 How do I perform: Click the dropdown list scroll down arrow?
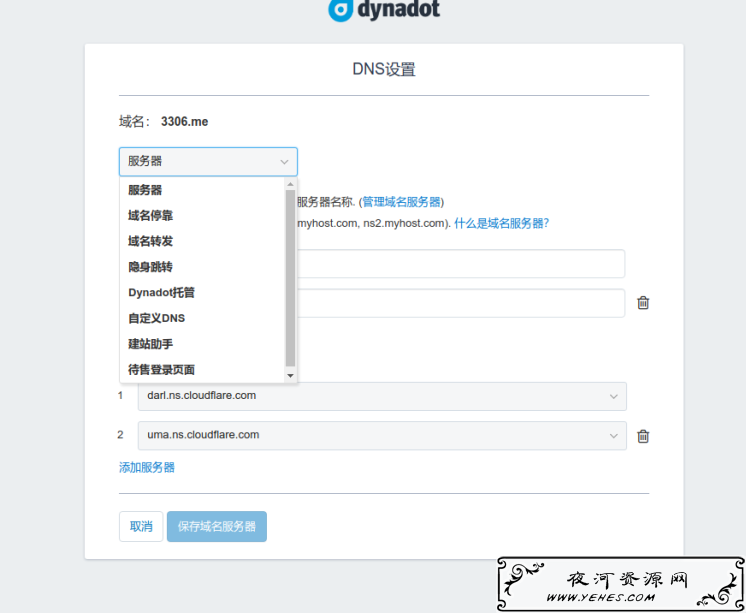pos(290,376)
